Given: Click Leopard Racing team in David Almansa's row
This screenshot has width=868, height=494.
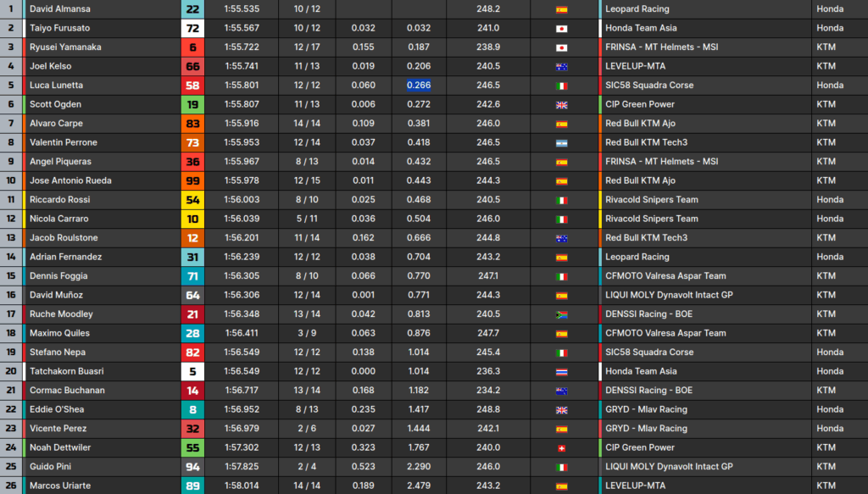Looking at the screenshot, I should [x=637, y=8].
